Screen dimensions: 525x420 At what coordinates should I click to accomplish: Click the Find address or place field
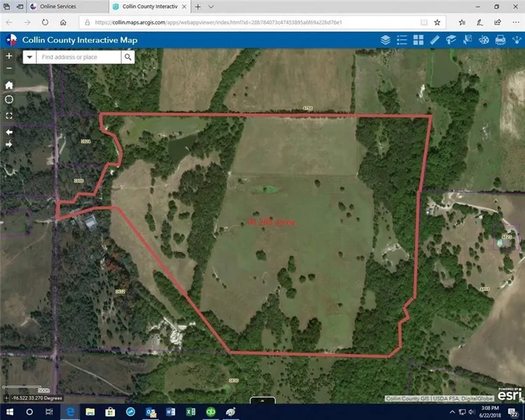[78, 57]
